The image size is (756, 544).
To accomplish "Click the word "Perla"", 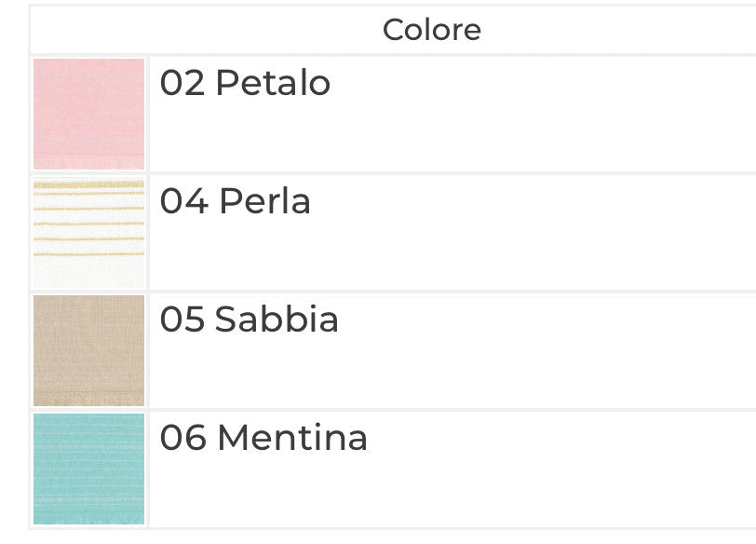I will coord(264,201).
